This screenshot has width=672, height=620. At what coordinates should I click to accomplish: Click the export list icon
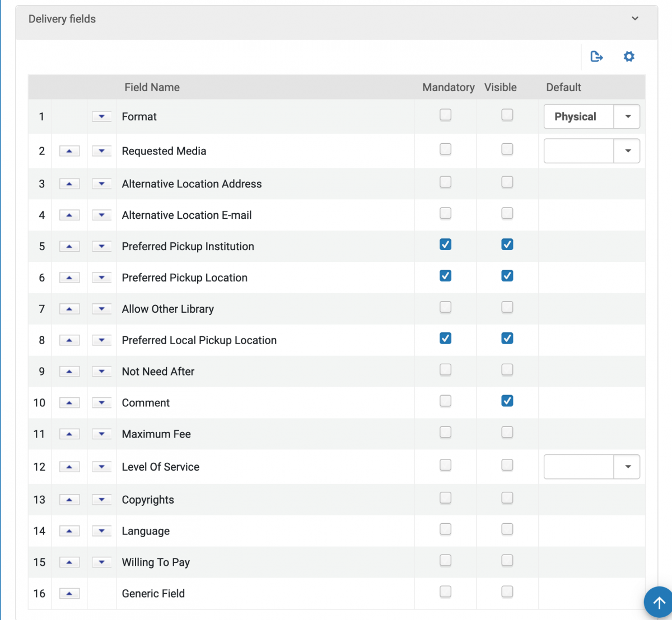pyautogui.click(x=596, y=57)
